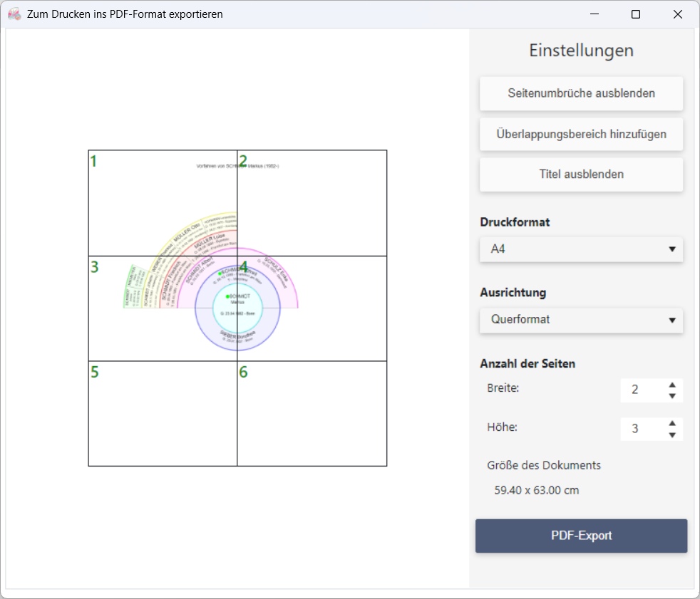Click Seitenumbrüche ausblenden button
The width and height of the screenshot is (700, 599).
[581, 93]
